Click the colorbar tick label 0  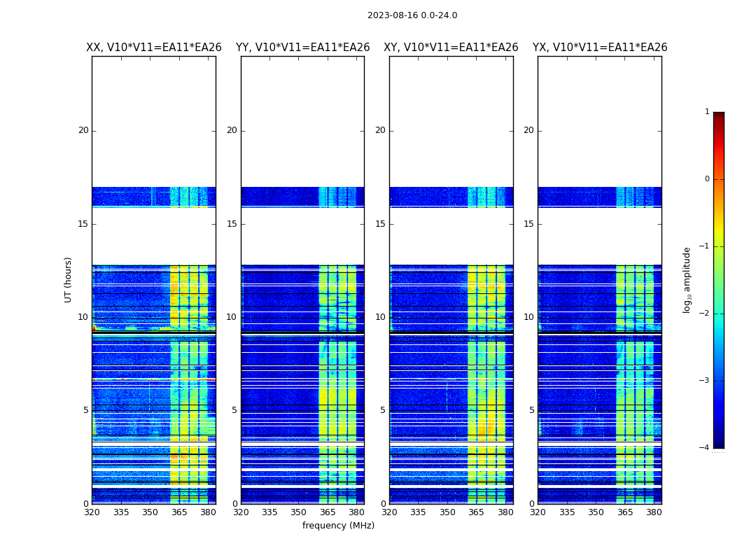point(707,179)
